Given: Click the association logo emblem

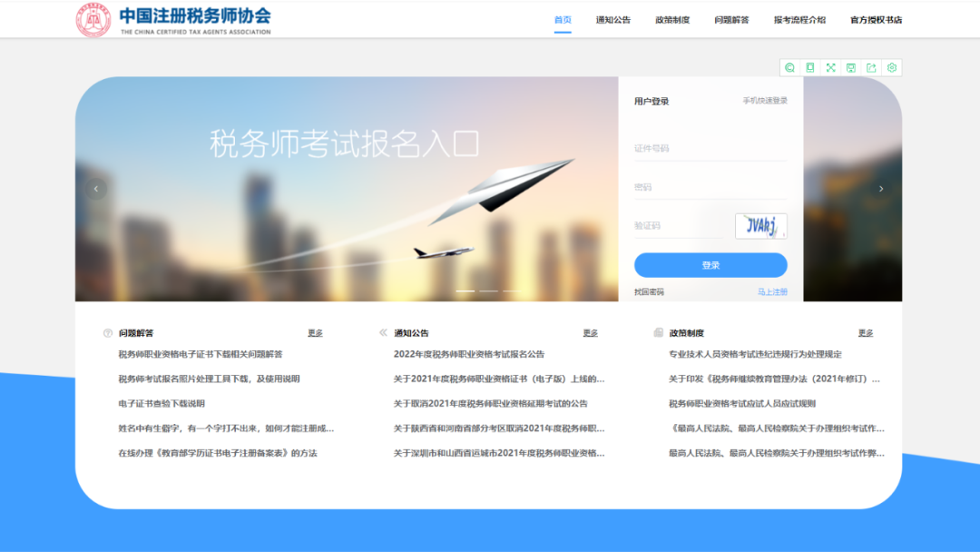Looking at the screenshot, I should [93, 20].
